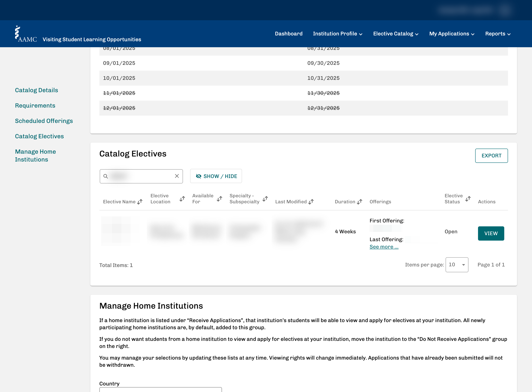Clear the elective search field
The height and width of the screenshot is (392, 532).
[x=177, y=176]
